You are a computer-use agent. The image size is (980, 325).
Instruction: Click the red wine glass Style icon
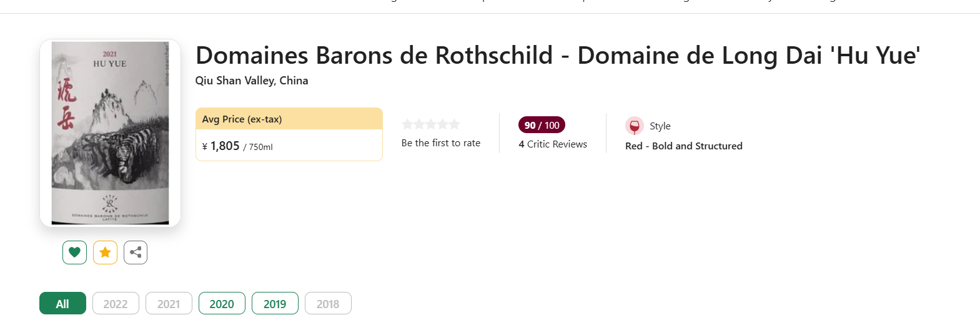pos(634,126)
